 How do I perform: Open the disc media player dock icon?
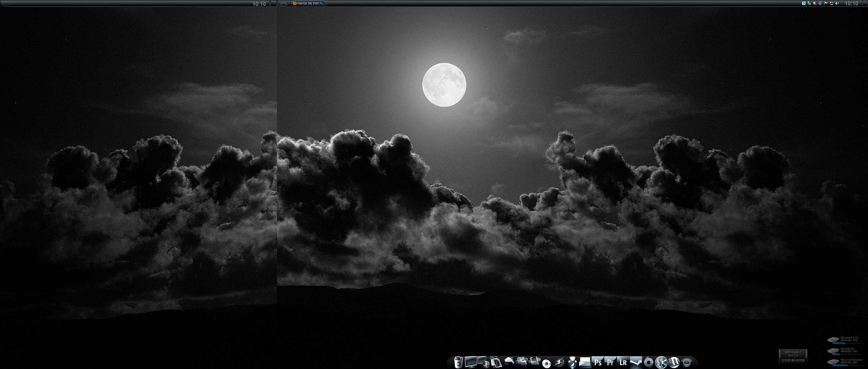(547, 362)
